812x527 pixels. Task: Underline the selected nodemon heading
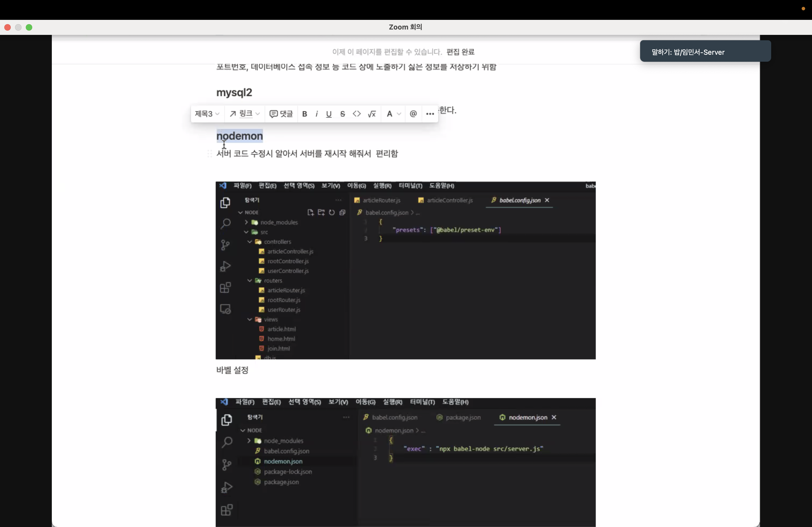(x=329, y=114)
